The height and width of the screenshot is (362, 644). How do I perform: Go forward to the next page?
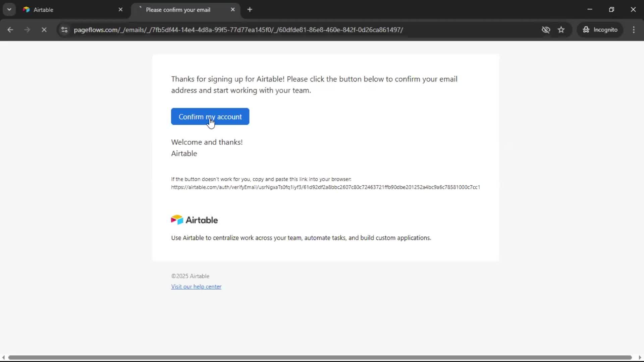point(27,30)
